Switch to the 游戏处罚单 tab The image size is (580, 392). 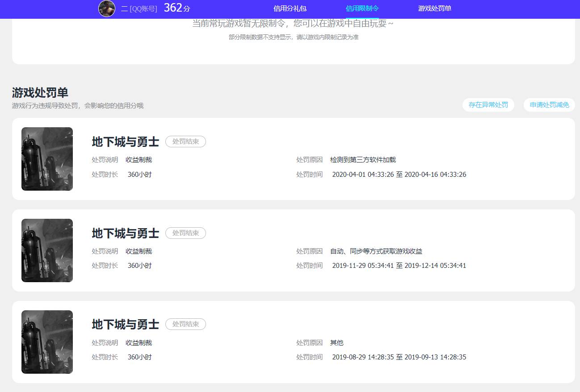(x=434, y=9)
